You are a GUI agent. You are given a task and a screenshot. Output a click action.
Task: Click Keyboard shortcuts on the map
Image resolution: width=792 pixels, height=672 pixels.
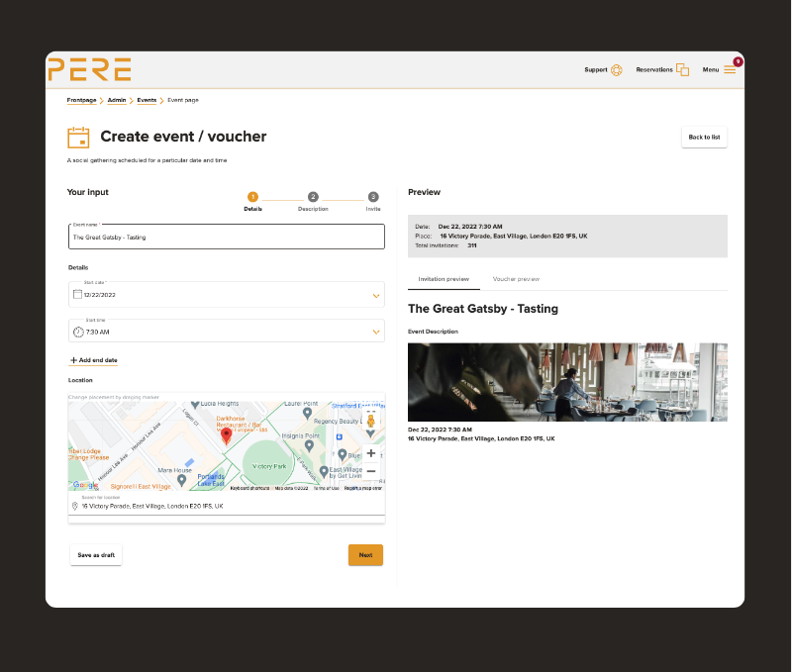[249, 488]
